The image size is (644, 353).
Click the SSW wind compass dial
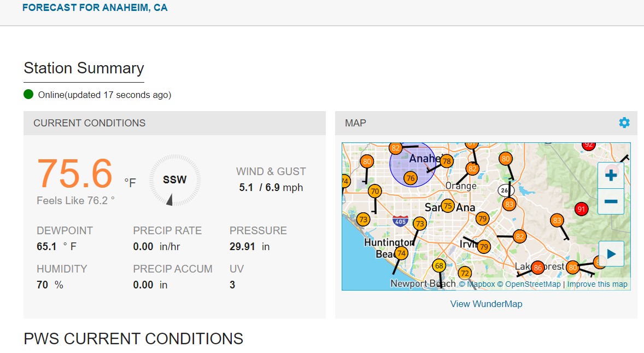pos(175,180)
